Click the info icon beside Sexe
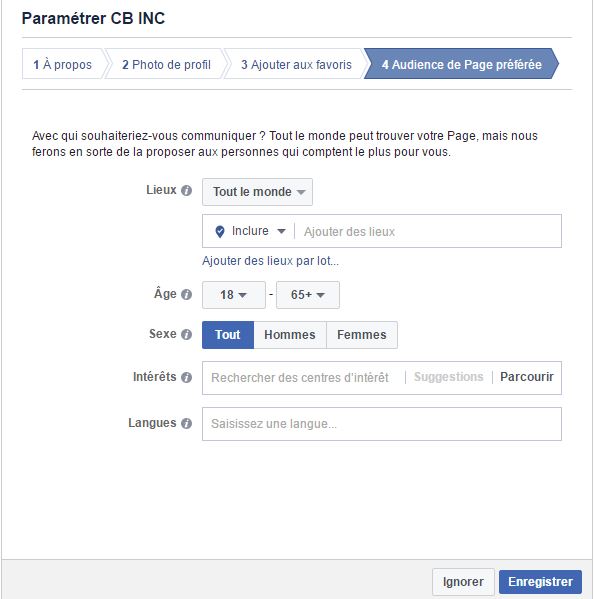This screenshot has width=595, height=599. pyautogui.click(x=186, y=334)
